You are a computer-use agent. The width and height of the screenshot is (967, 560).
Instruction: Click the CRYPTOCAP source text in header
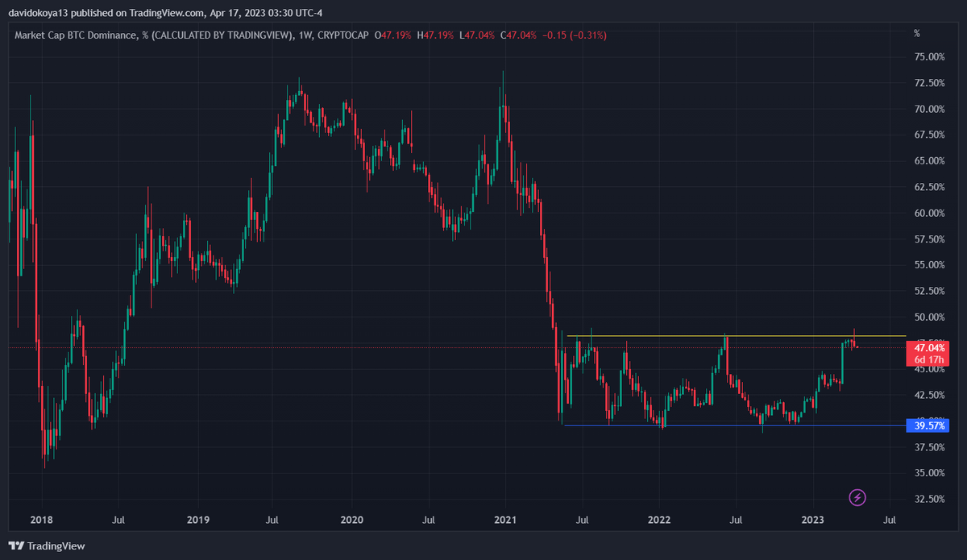coord(344,35)
